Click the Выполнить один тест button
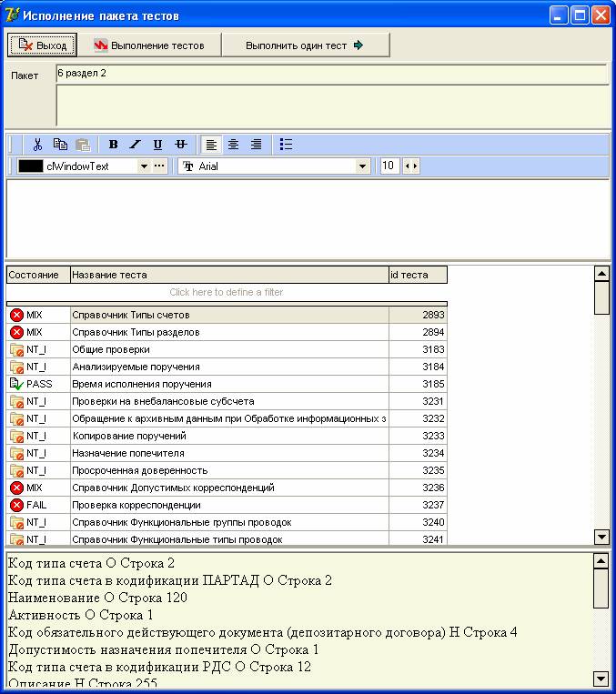Viewport: 616px width, 694px height. 306,45
